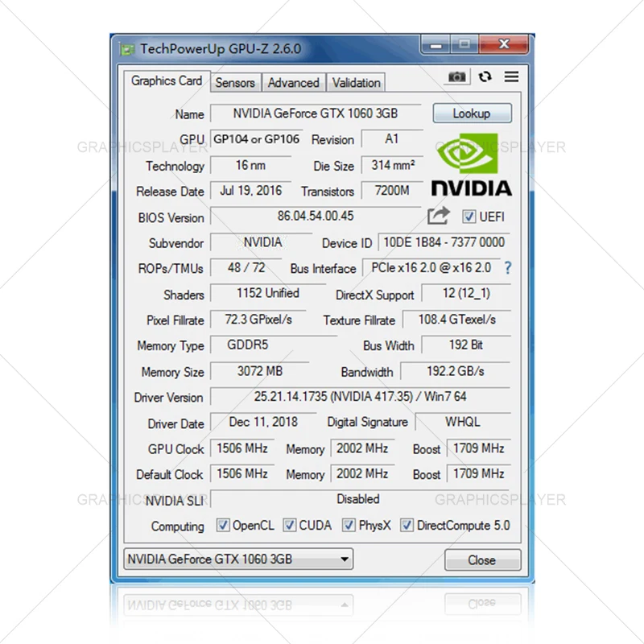The height and width of the screenshot is (644, 644).
Task: Click the Bus Interface value PCIe x16 2.0
Action: 431,268
